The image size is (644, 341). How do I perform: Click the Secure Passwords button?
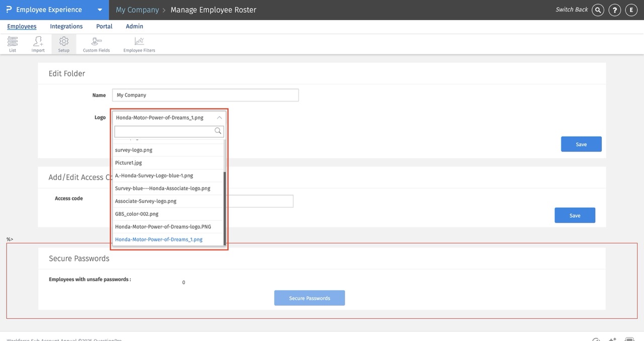309,298
